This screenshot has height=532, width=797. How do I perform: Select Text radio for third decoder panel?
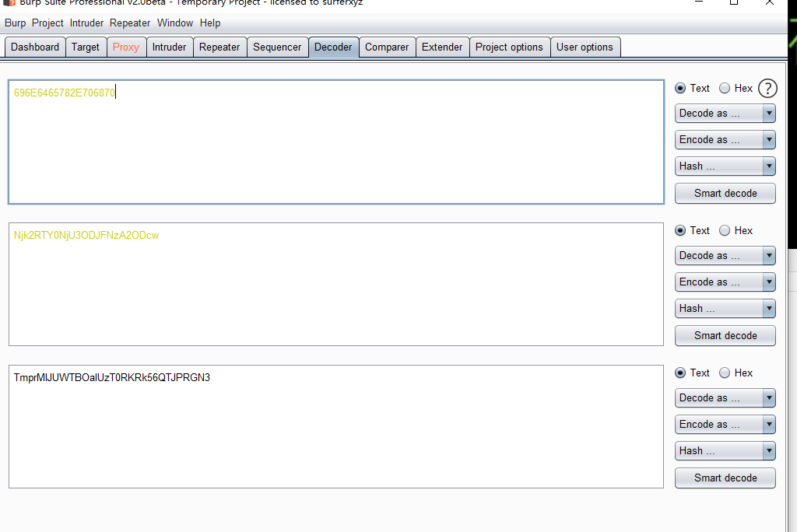point(680,373)
